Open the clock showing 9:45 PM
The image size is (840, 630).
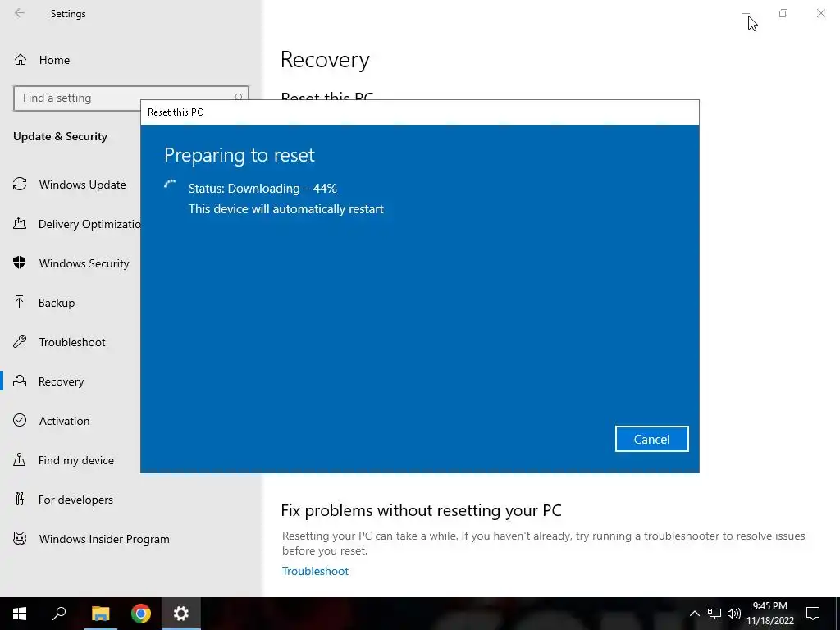tap(769, 614)
